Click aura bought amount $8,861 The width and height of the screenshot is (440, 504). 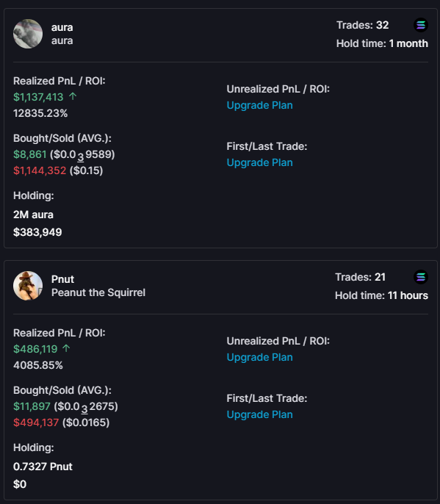coord(30,154)
